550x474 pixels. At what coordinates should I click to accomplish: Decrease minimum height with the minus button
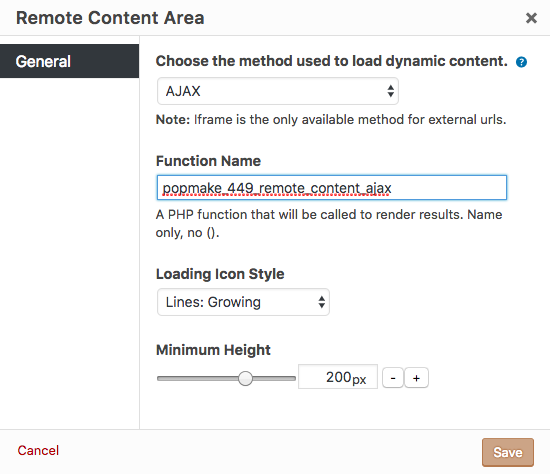[x=393, y=378]
